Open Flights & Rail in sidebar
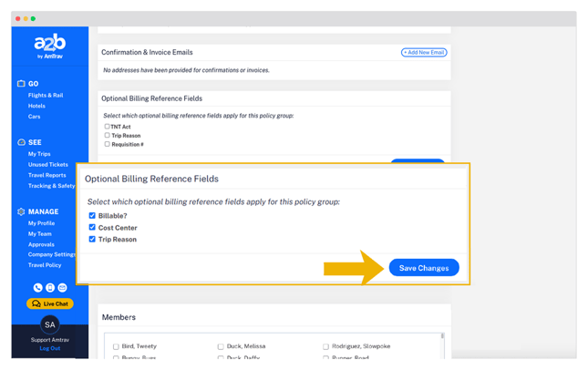Image resolution: width=588 pixels, height=370 pixels. tap(45, 95)
